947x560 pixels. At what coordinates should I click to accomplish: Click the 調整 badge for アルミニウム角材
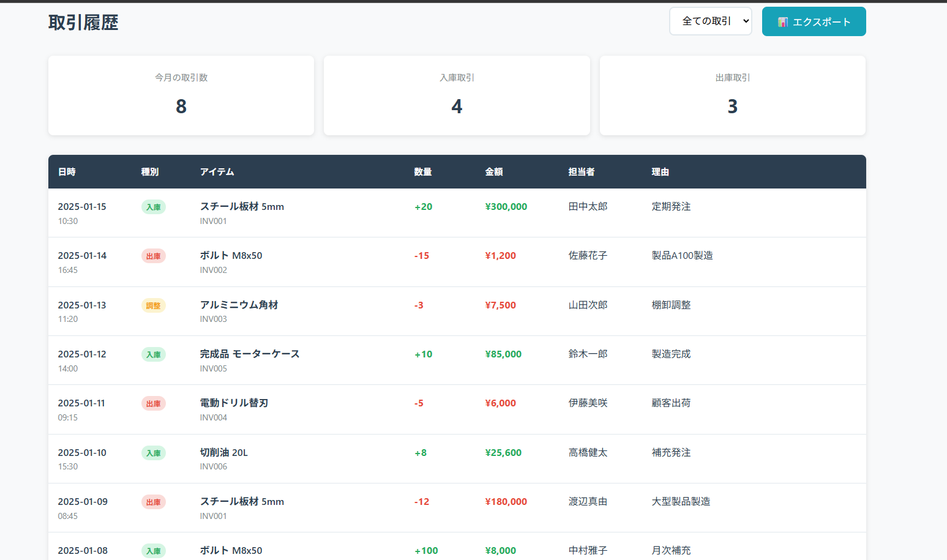[x=153, y=306]
